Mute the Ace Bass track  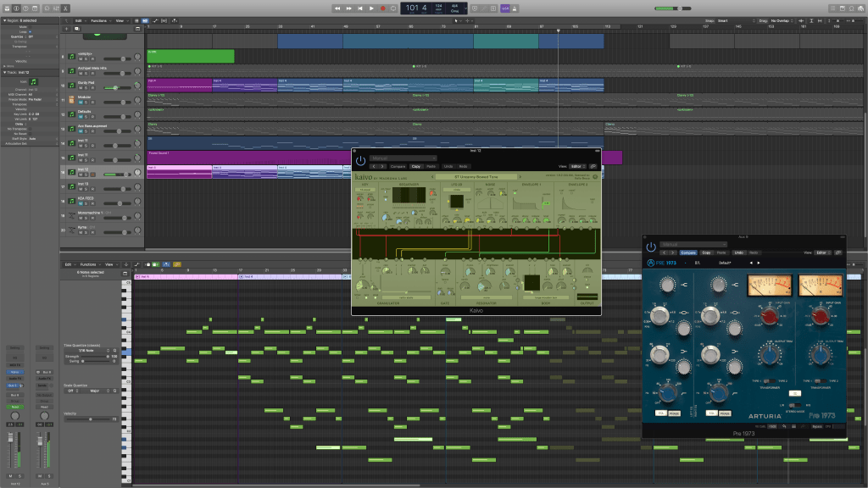[x=81, y=131]
